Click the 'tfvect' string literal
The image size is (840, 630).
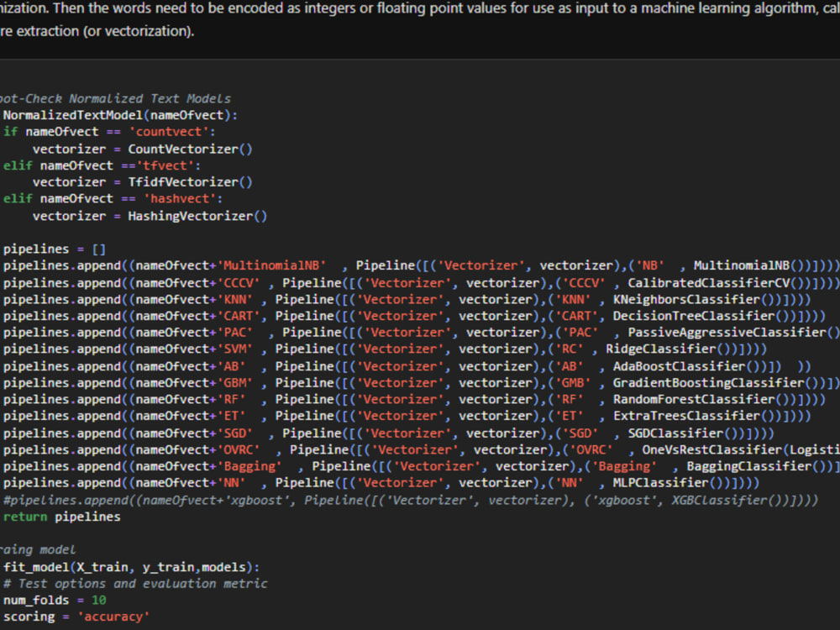tap(165, 165)
